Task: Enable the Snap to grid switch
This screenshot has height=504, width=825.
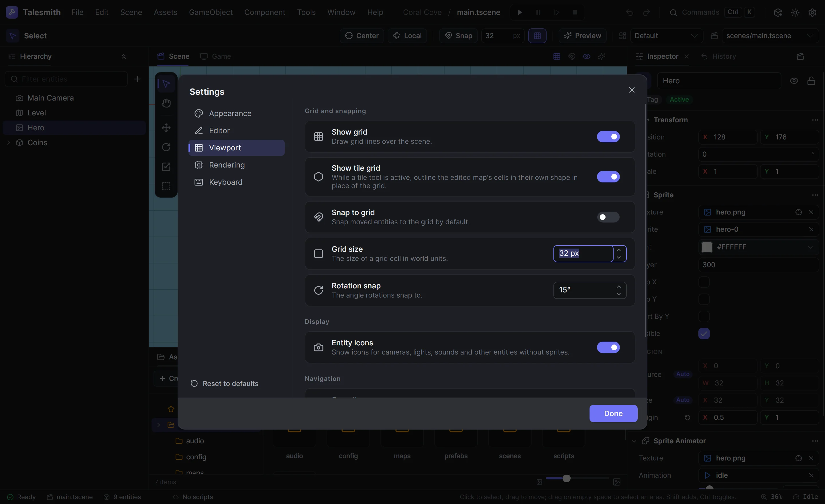Action: pos(608,217)
